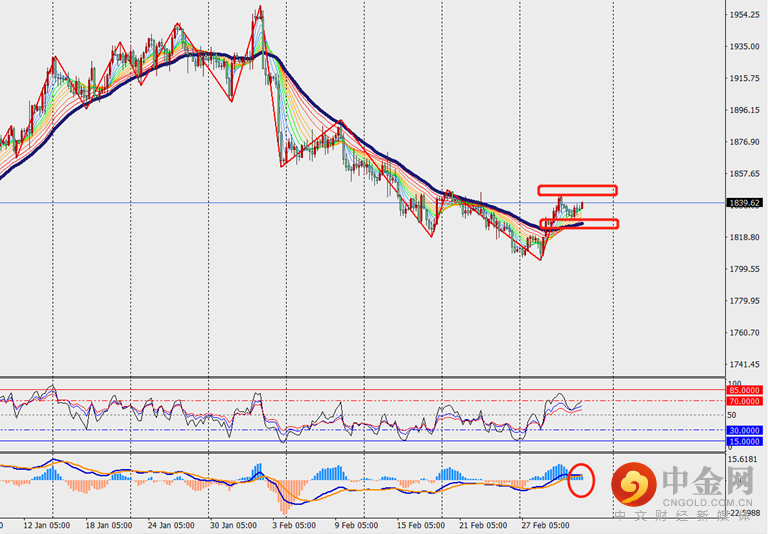
Task: Click the 1741.45 price axis label
Action: pos(744,365)
